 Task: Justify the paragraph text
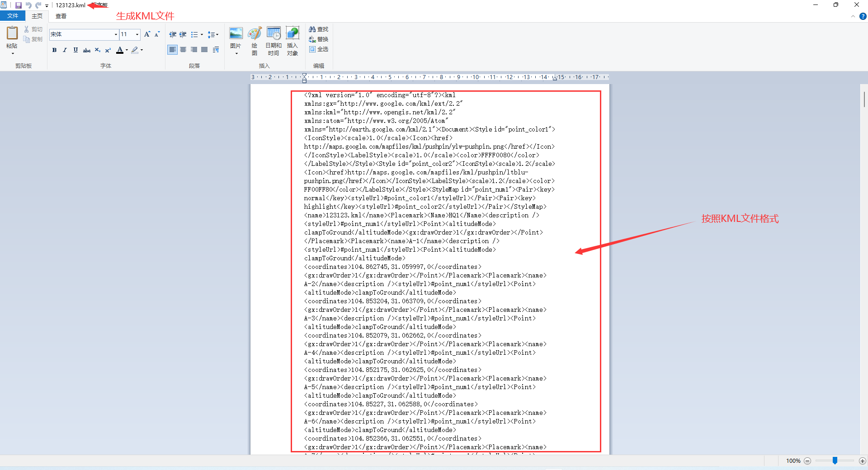pyautogui.click(x=204, y=50)
